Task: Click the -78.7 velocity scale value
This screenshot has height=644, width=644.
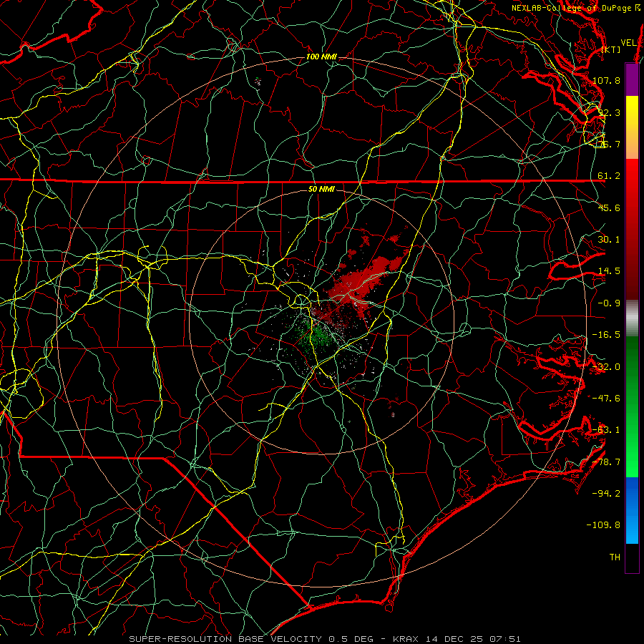Action: point(606,462)
